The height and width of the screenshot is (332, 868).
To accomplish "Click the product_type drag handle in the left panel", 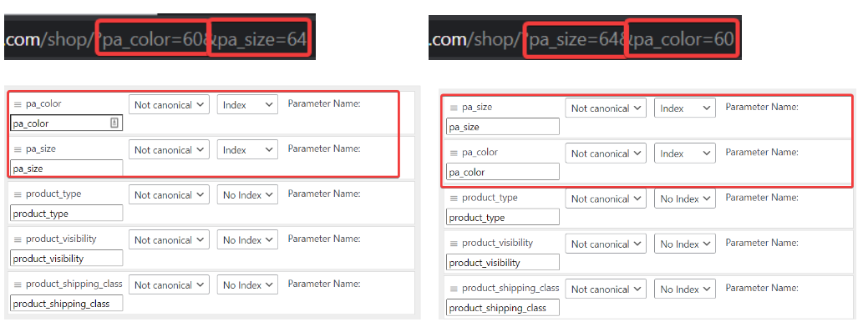I will coord(18,194).
